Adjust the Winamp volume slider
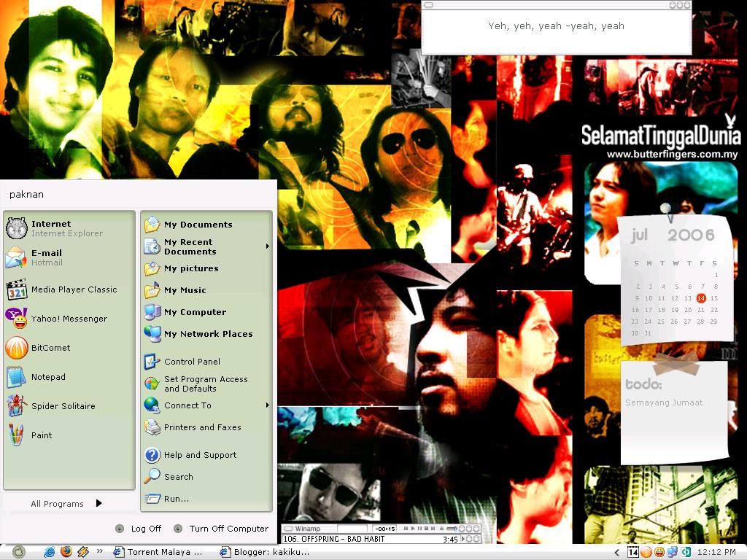Screen dimensions: 747x560 [x=452, y=529]
